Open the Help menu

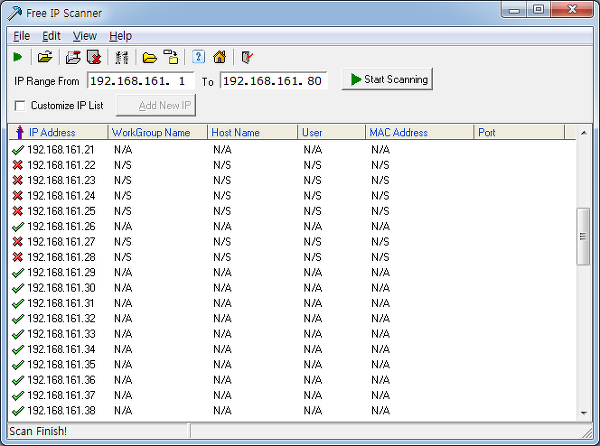[121, 36]
